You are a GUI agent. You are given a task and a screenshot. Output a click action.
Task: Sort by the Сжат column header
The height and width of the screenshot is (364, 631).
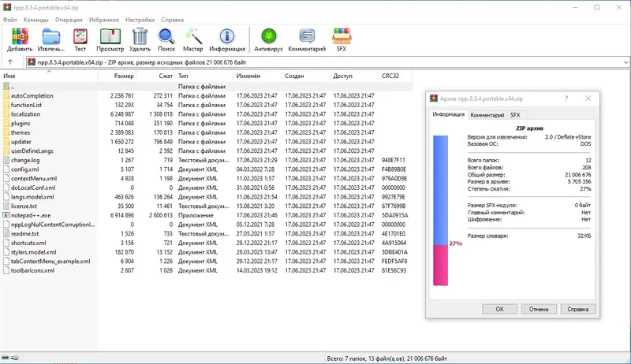pyautogui.click(x=156, y=76)
